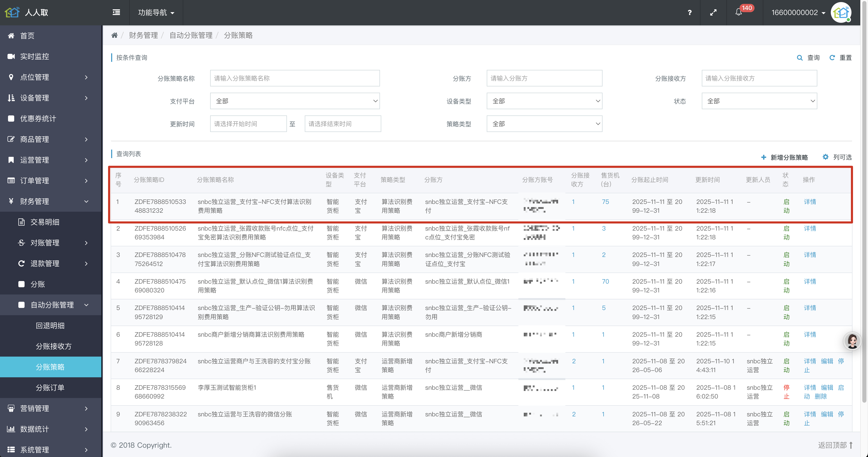Click the home icon in breadcrumb
868x457 pixels.
tap(115, 35)
